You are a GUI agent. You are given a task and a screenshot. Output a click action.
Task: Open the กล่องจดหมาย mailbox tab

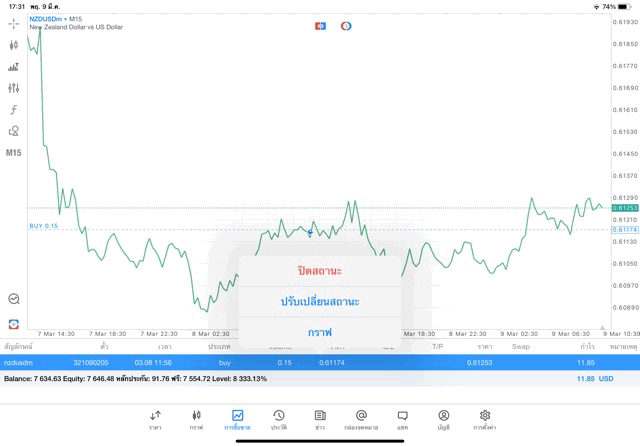[x=360, y=420]
